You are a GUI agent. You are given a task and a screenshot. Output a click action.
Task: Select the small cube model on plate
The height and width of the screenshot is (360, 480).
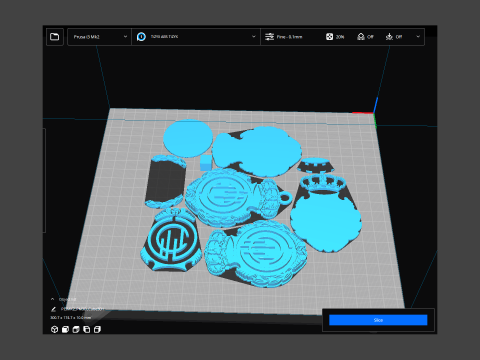(206, 163)
